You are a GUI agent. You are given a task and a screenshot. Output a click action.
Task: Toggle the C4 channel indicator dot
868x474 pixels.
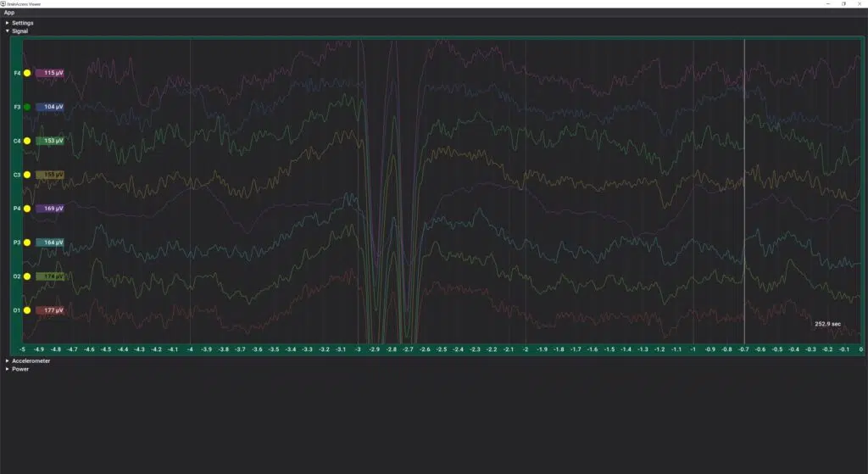pyautogui.click(x=27, y=141)
